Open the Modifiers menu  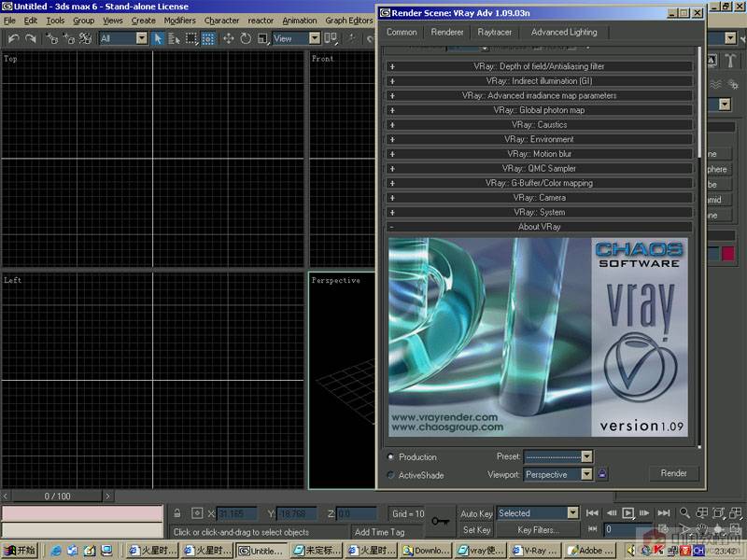[x=179, y=21]
